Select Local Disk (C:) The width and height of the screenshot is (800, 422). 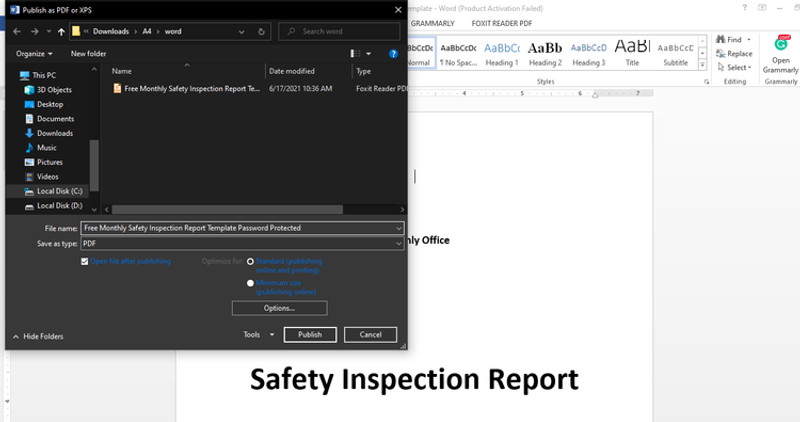(54, 191)
